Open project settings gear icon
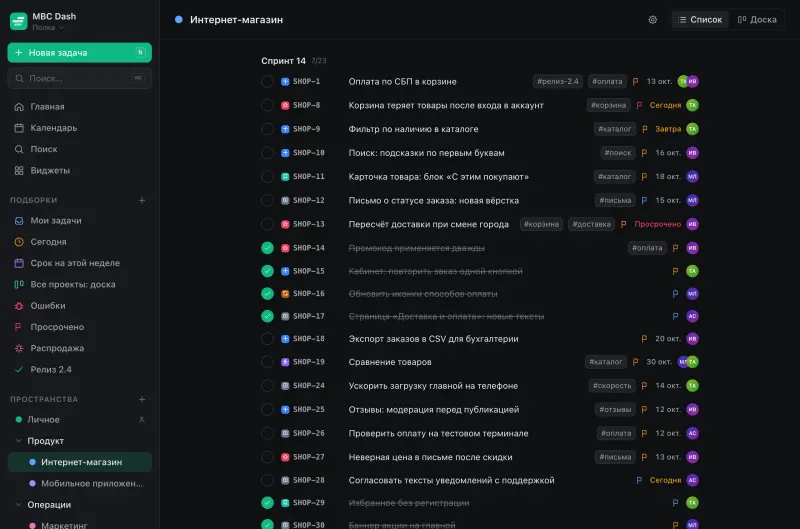This screenshot has height=529, width=800. click(x=653, y=20)
